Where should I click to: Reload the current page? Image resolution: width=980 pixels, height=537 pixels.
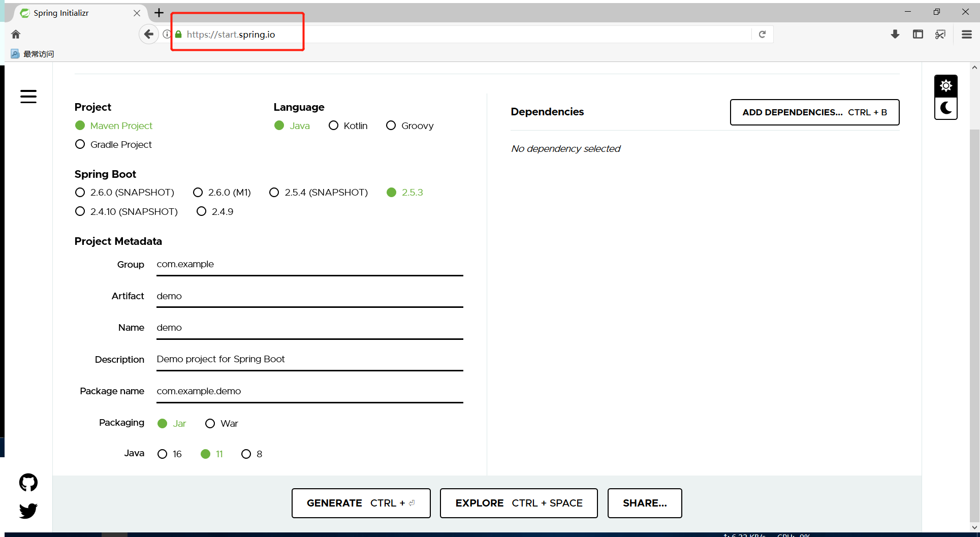click(x=762, y=34)
